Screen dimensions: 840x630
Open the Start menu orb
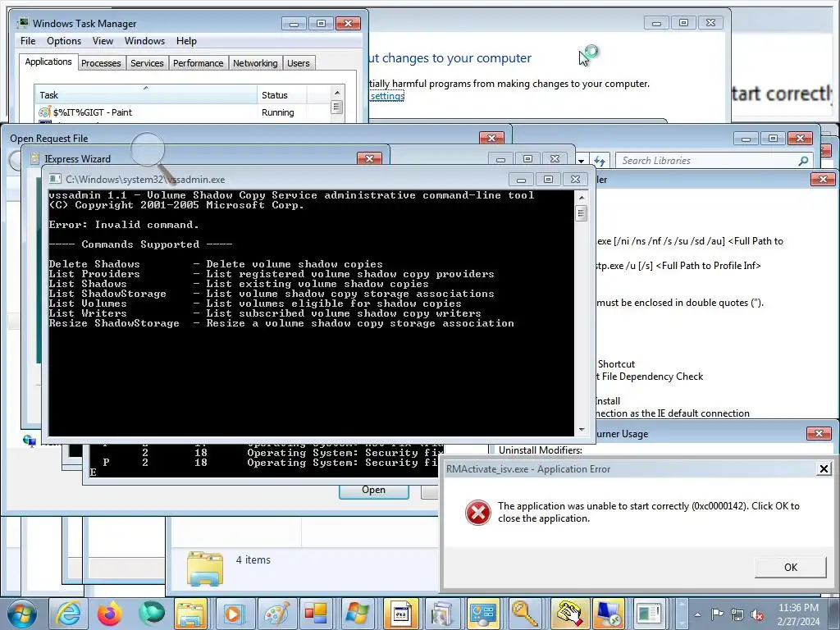pyautogui.click(x=21, y=614)
